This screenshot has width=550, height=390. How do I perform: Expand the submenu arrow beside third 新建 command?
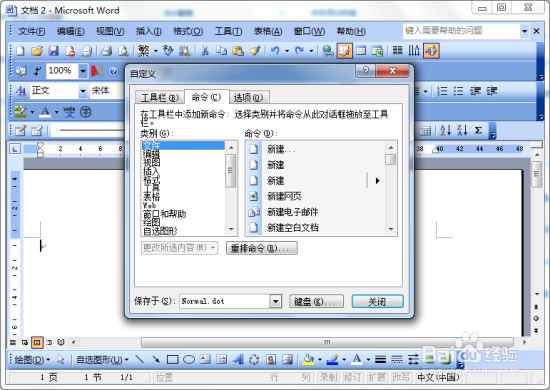377,181
